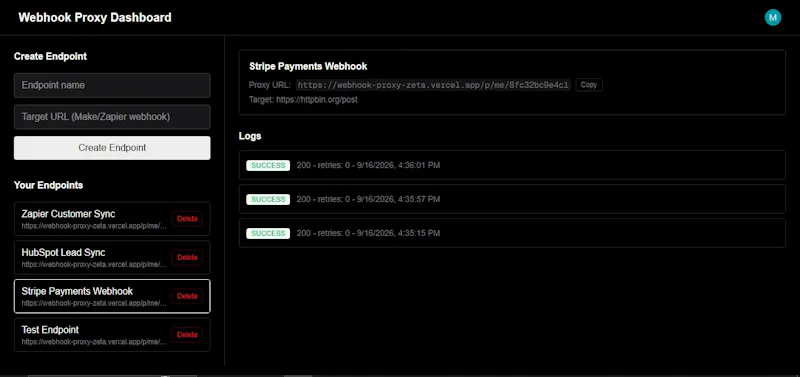Select the Zapier Customer Sync endpoint

[112, 219]
